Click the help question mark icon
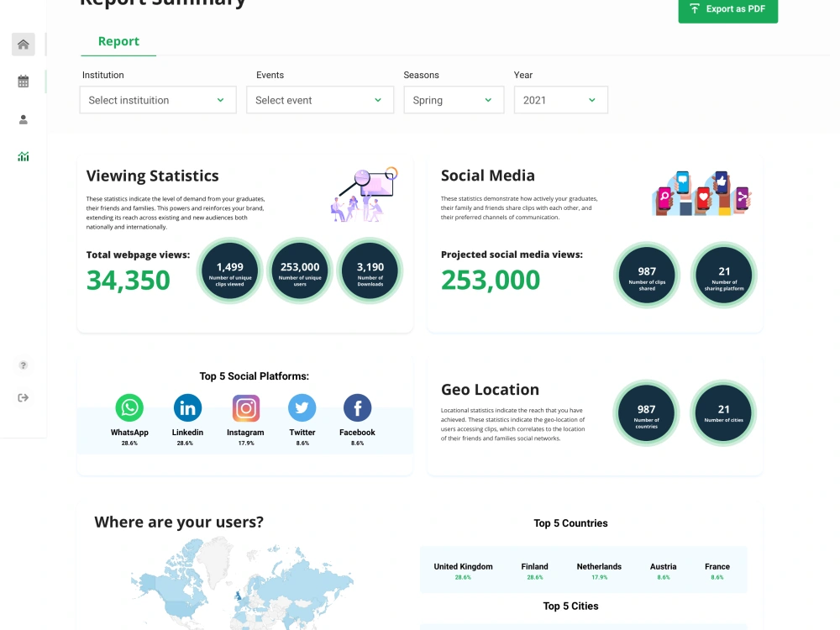Image resolution: width=840 pixels, height=630 pixels. pyautogui.click(x=23, y=365)
